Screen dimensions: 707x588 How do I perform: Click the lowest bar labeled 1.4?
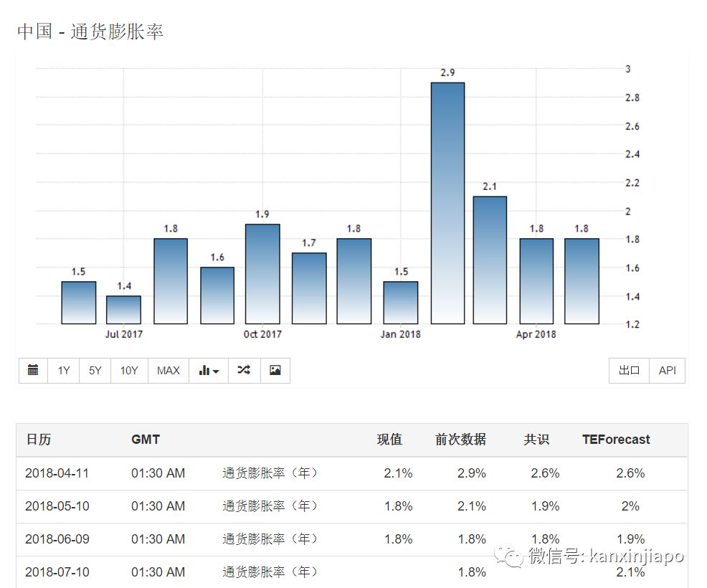(124, 310)
